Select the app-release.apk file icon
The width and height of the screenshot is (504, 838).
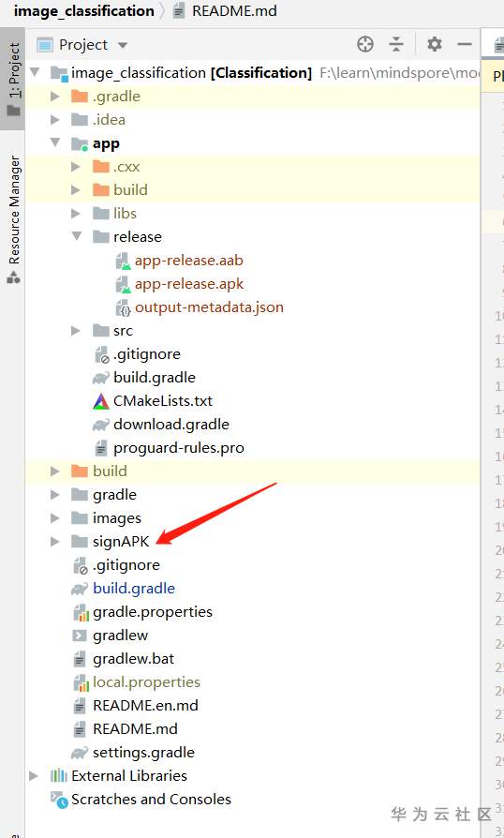pyautogui.click(x=124, y=284)
